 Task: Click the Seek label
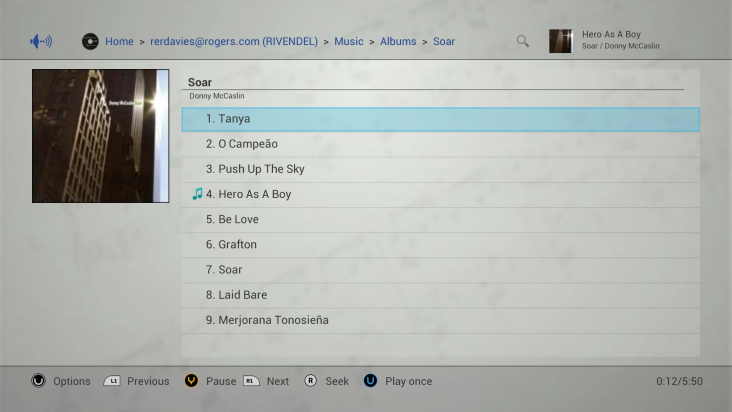tap(337, 381)
